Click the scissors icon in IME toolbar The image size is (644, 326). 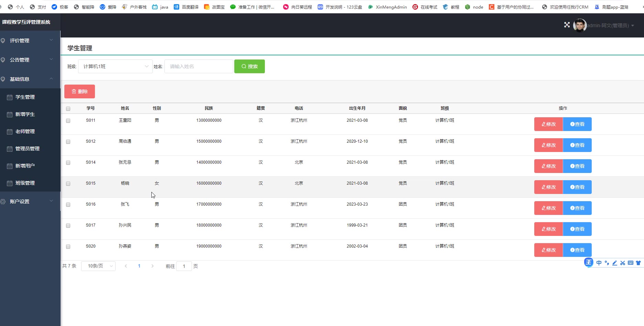[622, 263]
